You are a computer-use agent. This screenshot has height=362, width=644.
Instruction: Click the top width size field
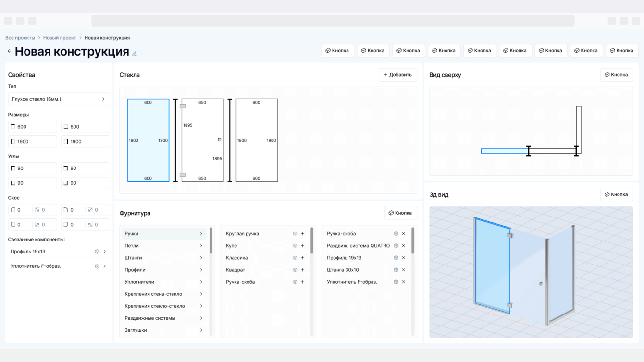click(32, 127)
